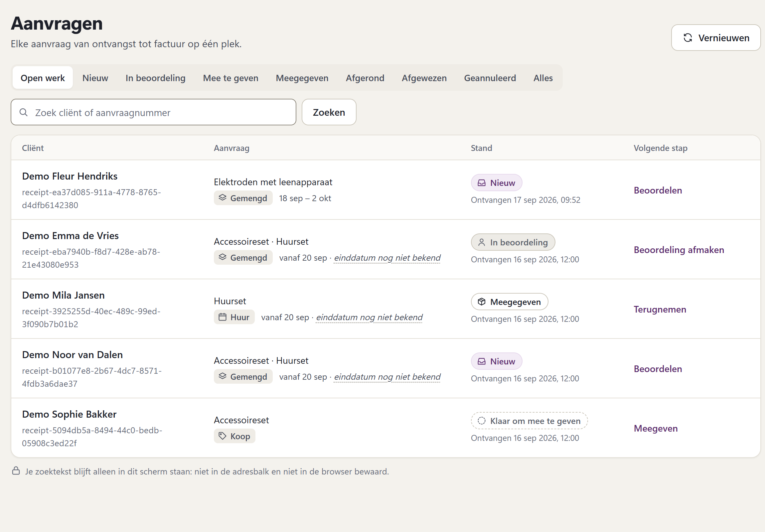This screenshot has width=765, height=532.
Task: Open the In beoordeling tab
Action: coord(156,77)
